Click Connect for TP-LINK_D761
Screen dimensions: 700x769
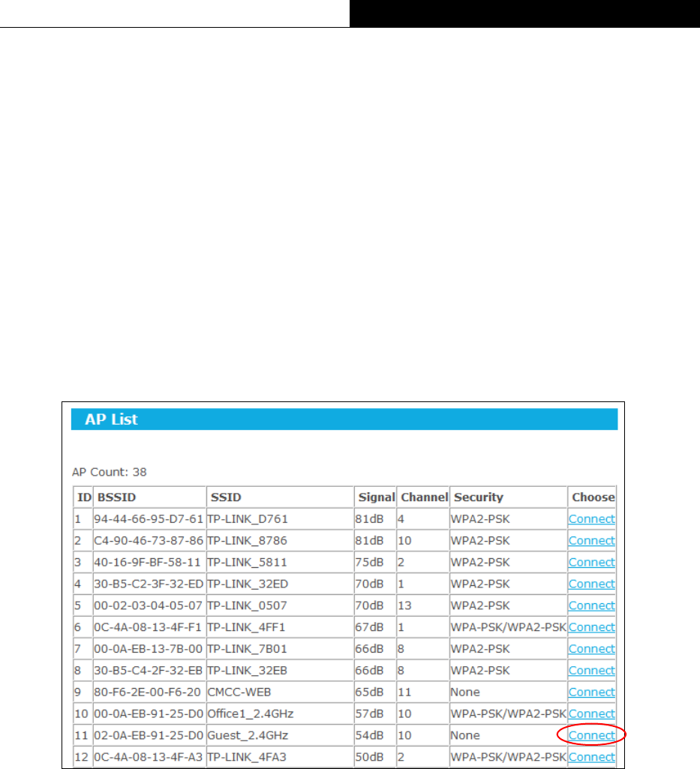(592, 519)
